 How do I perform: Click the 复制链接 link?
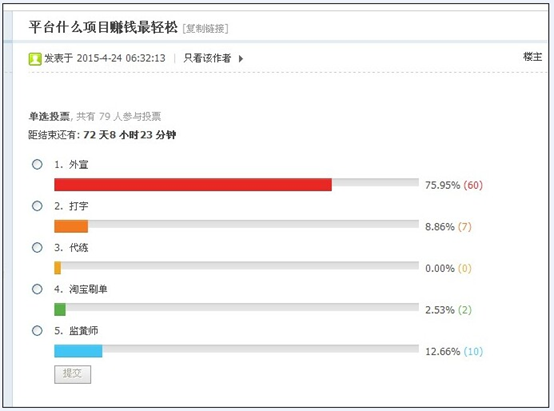[x=205, y=28]
